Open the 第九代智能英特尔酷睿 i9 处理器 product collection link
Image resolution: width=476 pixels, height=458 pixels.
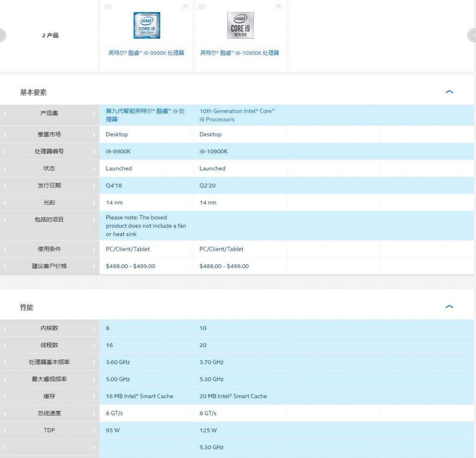coord(145,115)
